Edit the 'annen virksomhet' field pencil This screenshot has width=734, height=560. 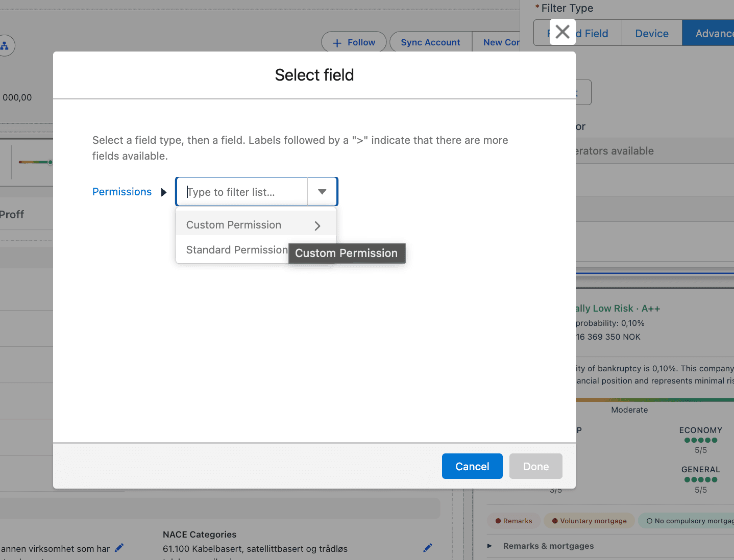119,548
